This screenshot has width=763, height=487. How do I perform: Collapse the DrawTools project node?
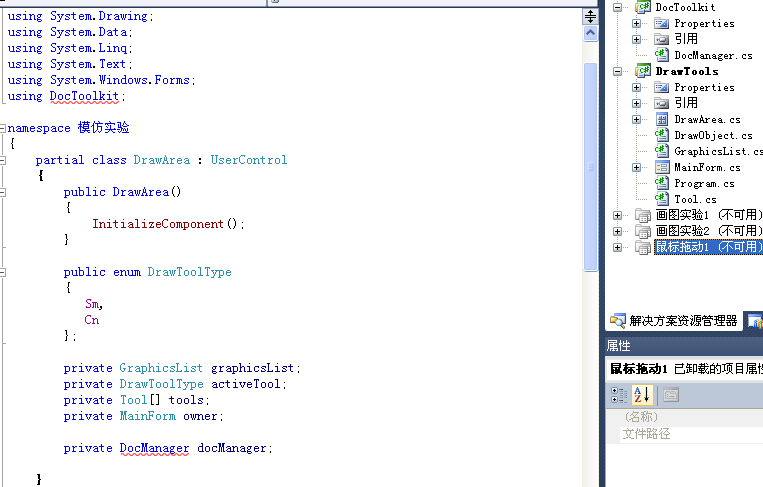pos(618,72)
